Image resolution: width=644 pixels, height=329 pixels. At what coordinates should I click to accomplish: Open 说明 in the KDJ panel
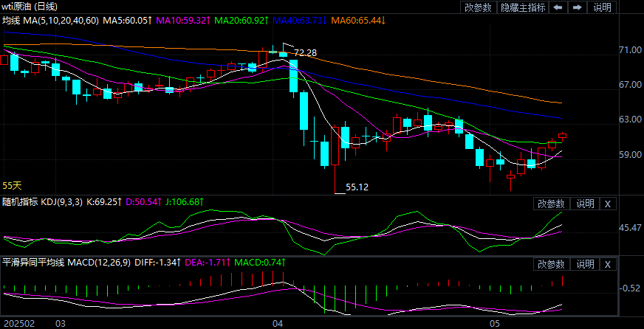(585, 204)
